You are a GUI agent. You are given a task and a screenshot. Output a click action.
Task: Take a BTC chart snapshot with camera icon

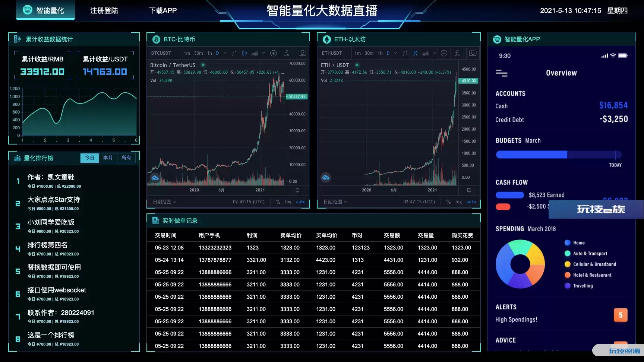point(303,53)
